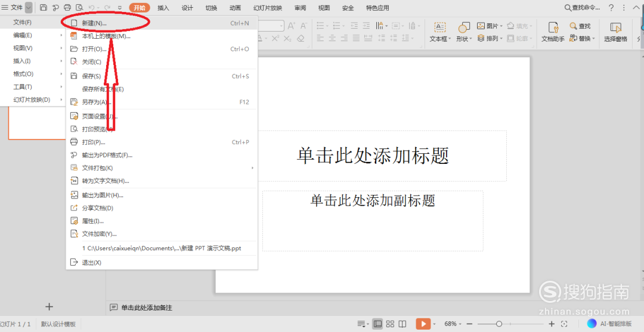Image resolution: width=644 pixels, height=332 pixels.
Task: Open the quick access toolbar customize arrow
Action: [x=119, y=7]
